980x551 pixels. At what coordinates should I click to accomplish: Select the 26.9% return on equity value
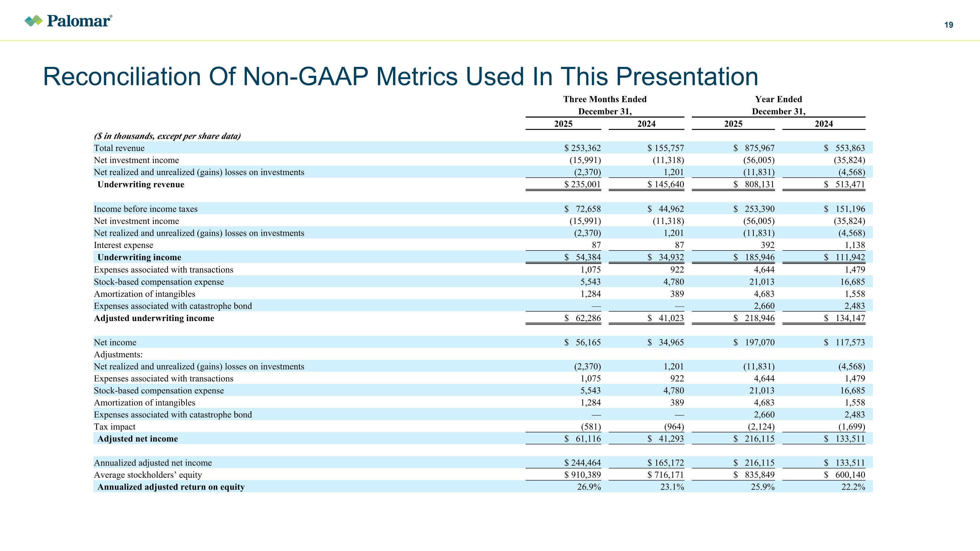click(589, 487)
